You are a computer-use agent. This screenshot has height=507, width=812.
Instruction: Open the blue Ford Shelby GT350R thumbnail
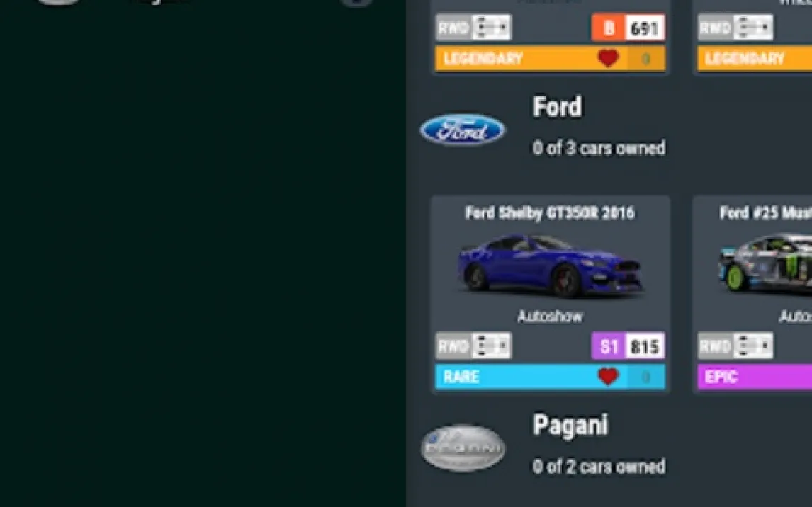(x=550, y=266)
